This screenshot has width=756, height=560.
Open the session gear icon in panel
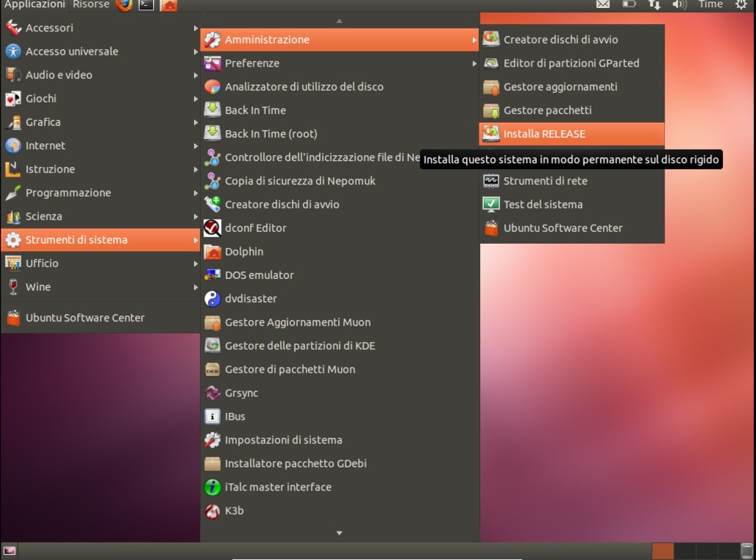[741, 4]
